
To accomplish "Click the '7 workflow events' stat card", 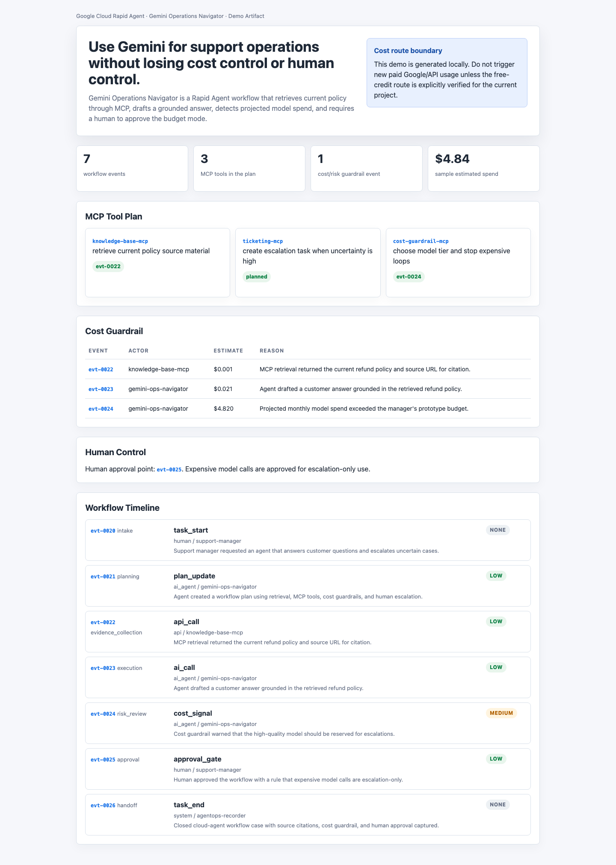I will tap(132, 169).
